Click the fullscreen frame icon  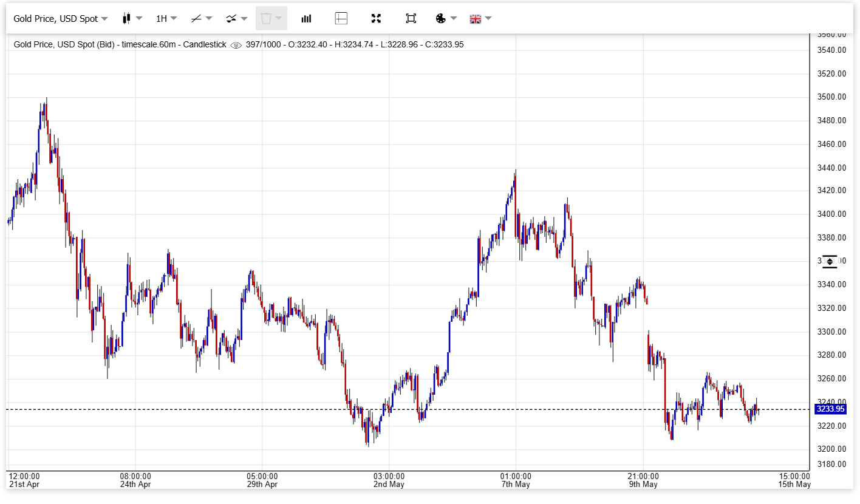coord(411,18)
